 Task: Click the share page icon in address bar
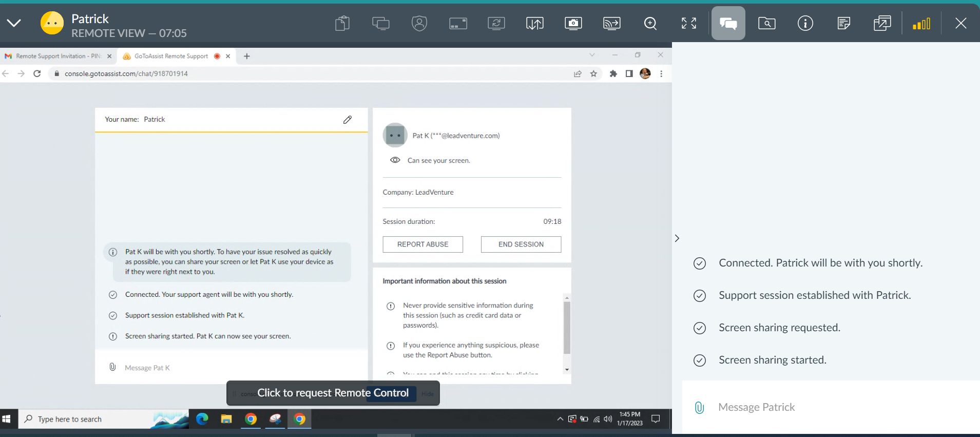578,73
